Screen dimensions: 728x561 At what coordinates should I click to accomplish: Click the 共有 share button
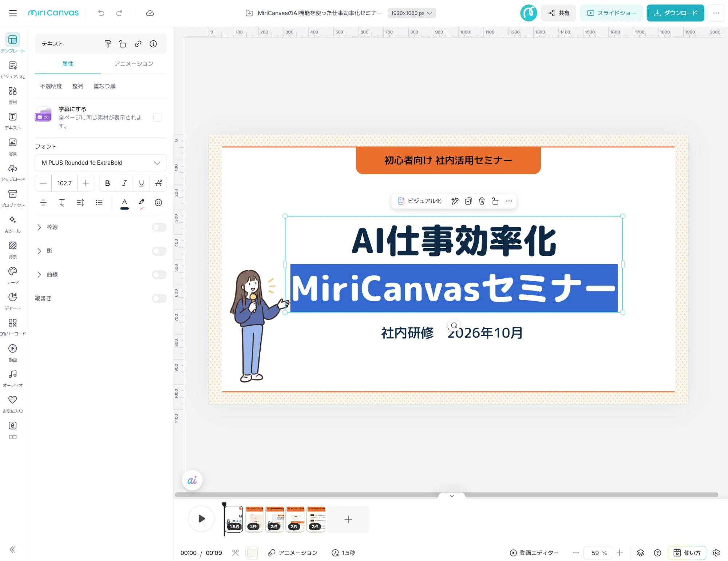(x=558, y=13)
